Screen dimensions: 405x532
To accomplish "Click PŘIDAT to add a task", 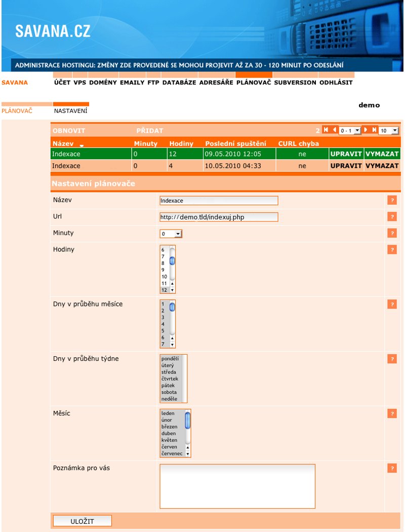I will pos(150,131).
